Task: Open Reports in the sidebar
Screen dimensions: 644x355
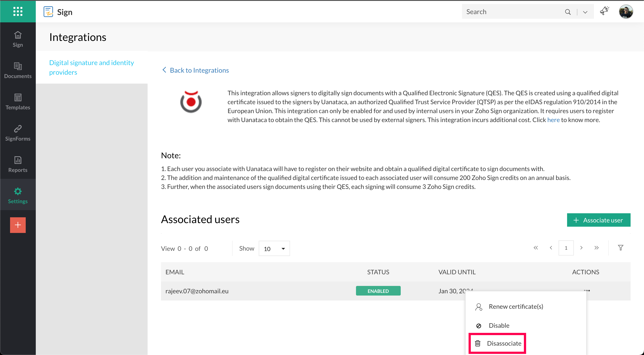Action: pos(18,164)
